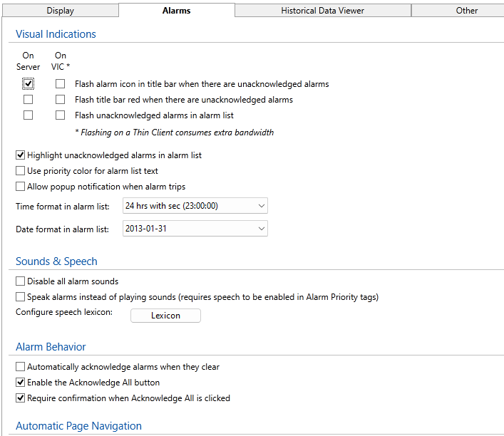Check Disable all alarm sounds

tap(21, 281)
